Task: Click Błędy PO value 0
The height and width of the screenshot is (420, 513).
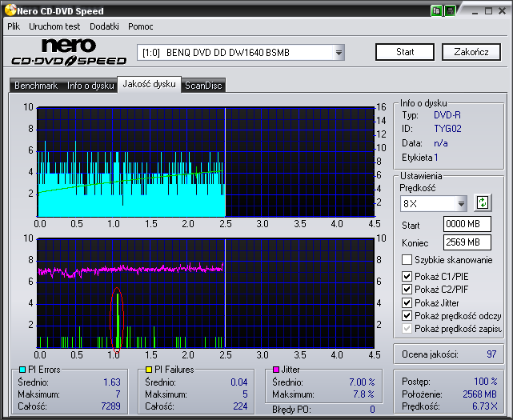Action: pyautogui.click(x=372, y=410)
